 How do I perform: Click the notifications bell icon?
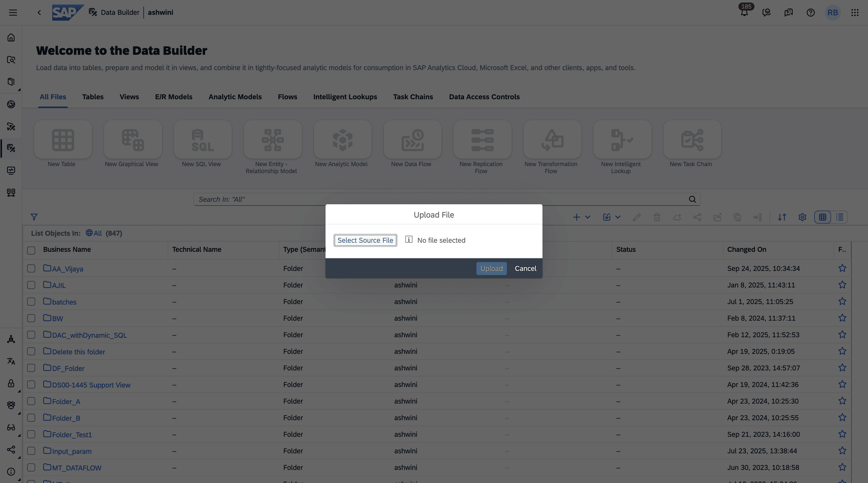click(744, 13)
